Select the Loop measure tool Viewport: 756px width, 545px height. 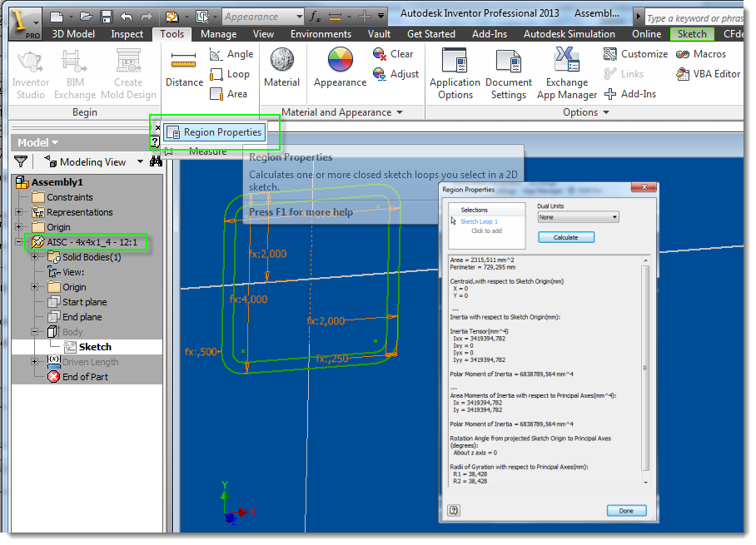click(230, 74)
